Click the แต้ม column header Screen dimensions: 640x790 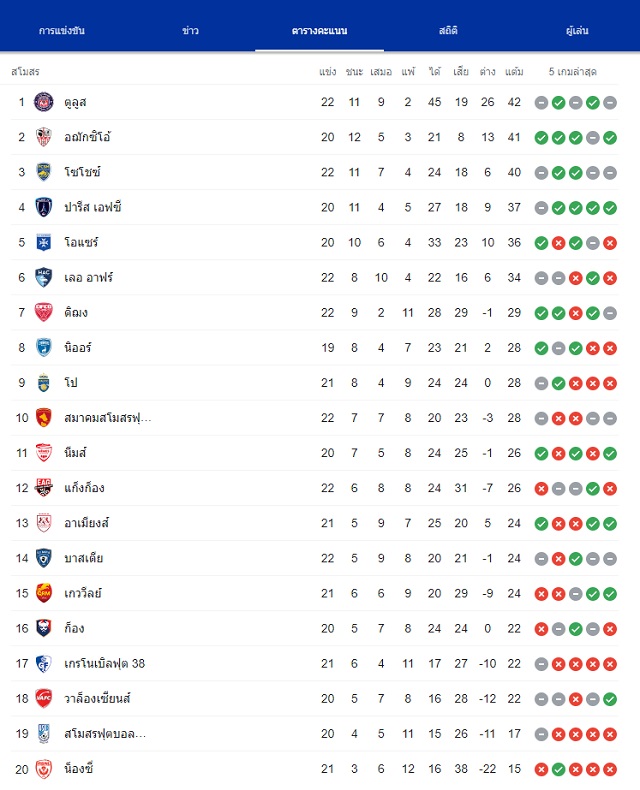[514, 72]
